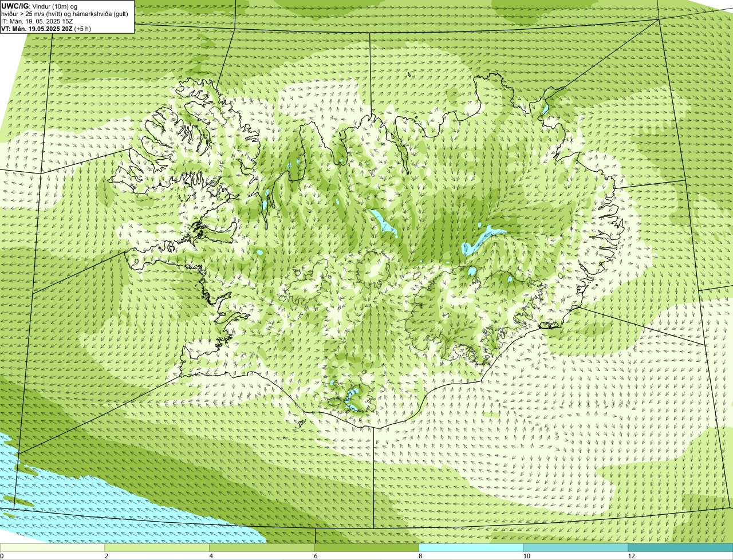Select the 6–8 m/s dark green color segment
Viewport: 733px width, 560px height.
[x=367, y=547]
